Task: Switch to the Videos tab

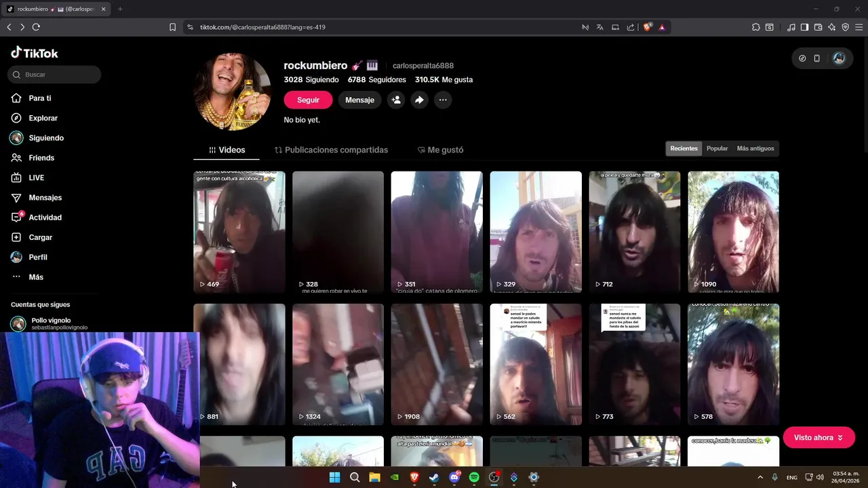Action: [227, 150]
